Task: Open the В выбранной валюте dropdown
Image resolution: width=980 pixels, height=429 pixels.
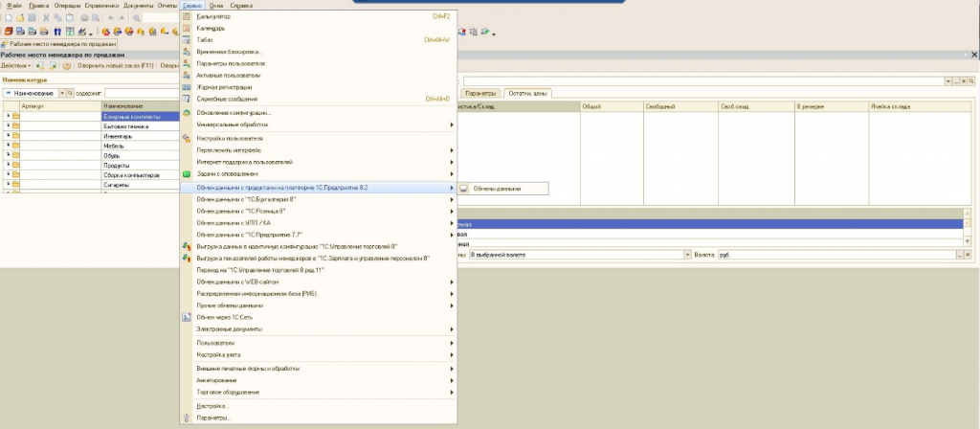Action: pos(687,256)
